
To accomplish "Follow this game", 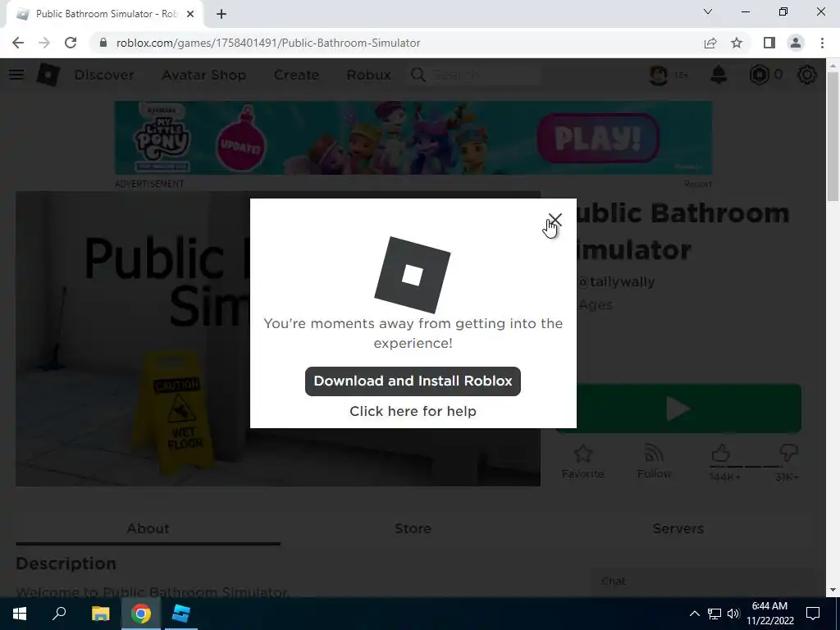I will click(654, 461).
